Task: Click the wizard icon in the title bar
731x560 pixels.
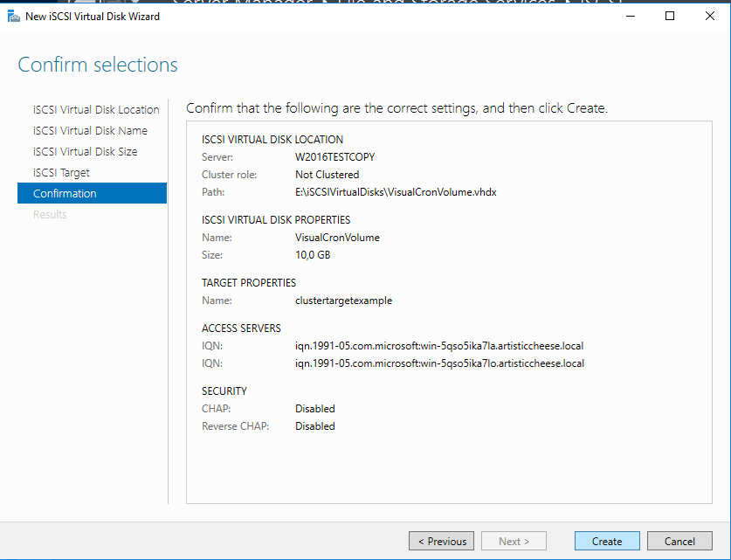Action: pyautogui.click(x=14, y=16)
